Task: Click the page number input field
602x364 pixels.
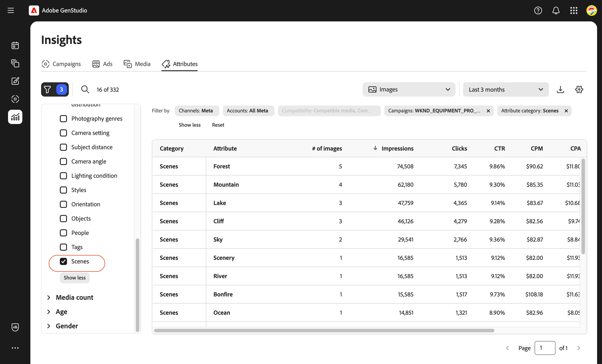Action: [545, 348]
